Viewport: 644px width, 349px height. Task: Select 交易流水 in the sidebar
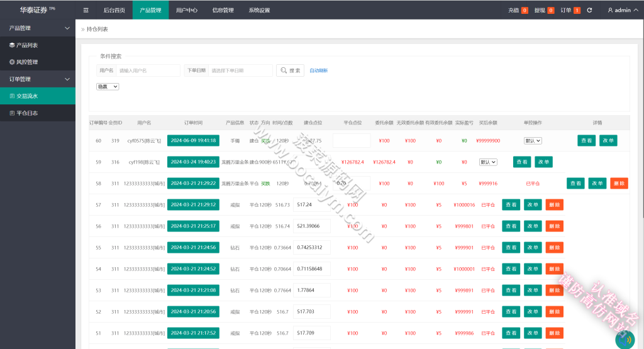pos(38,96)
